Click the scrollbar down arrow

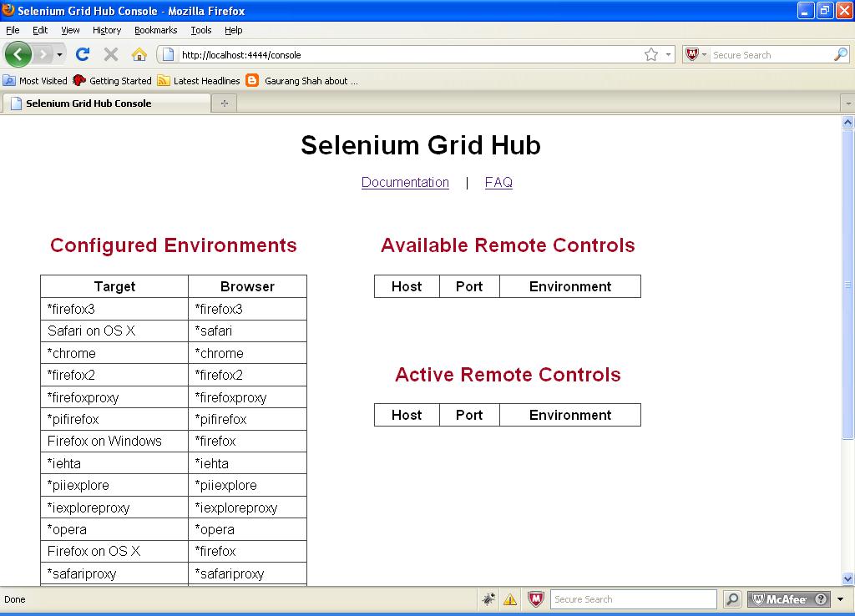(846, 578)
